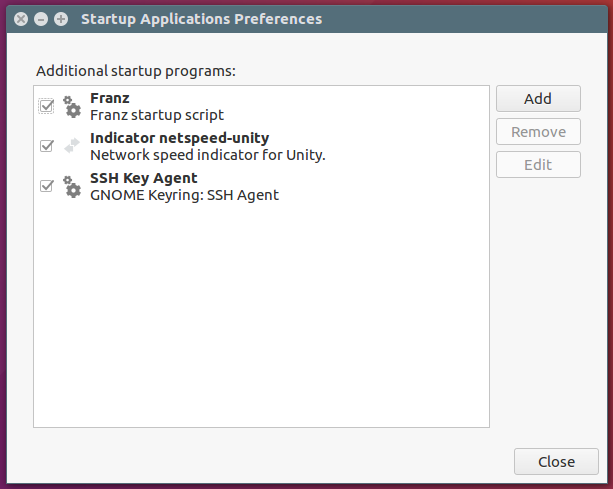Click 'GNOME Keyring: SSH Agent' description
The height and width of the screenshot is (489, 613).
coord(185,195)
